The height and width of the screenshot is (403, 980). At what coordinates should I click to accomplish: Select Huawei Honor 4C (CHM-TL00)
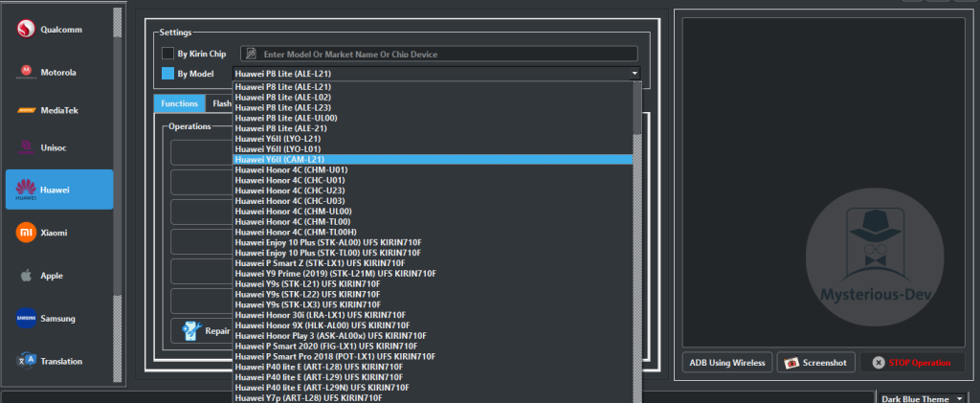pos(432,221)
